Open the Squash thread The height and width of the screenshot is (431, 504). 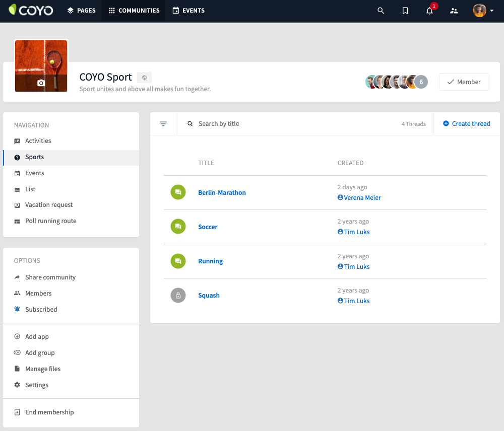point(209,296)
